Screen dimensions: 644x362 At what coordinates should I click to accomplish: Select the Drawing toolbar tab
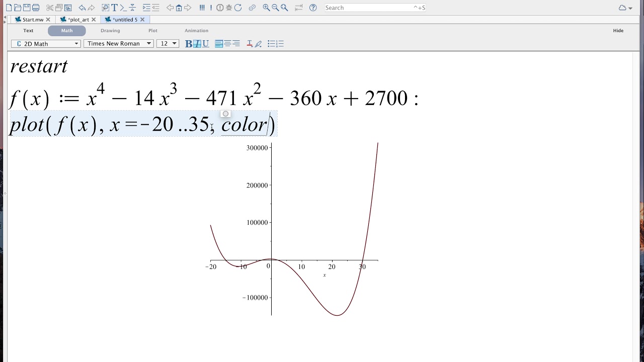pos(110,31)
